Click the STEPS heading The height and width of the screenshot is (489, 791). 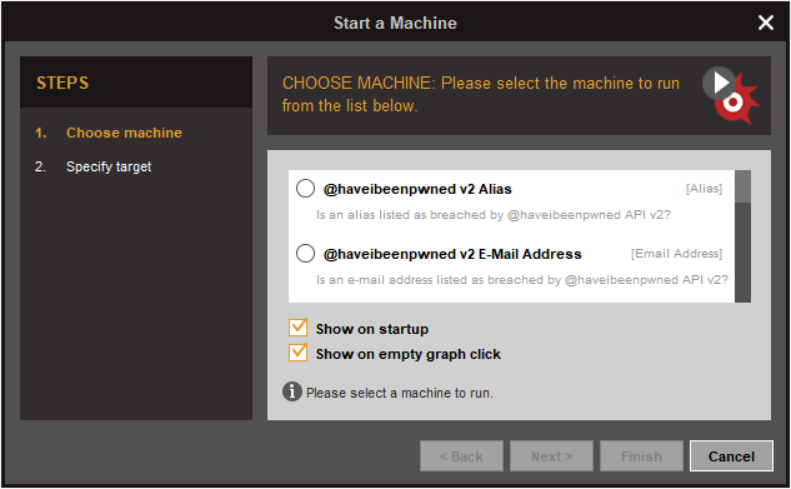pyautogui.click(x=63, y=83)
